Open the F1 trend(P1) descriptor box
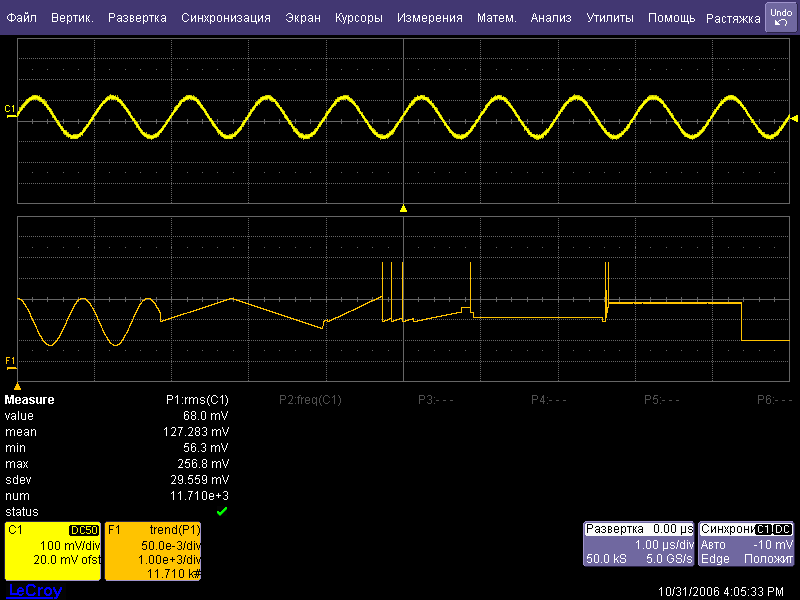Viewport: 800px width, 600px height. coord(153,551)
